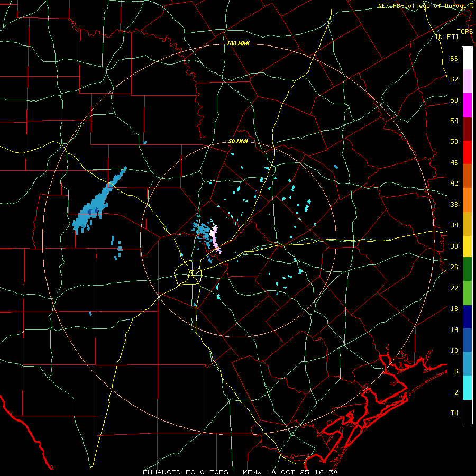The height and width of the screenshot is (476, 476).
Task: Click the navy blue legend swatch
Action: (467, 317)
